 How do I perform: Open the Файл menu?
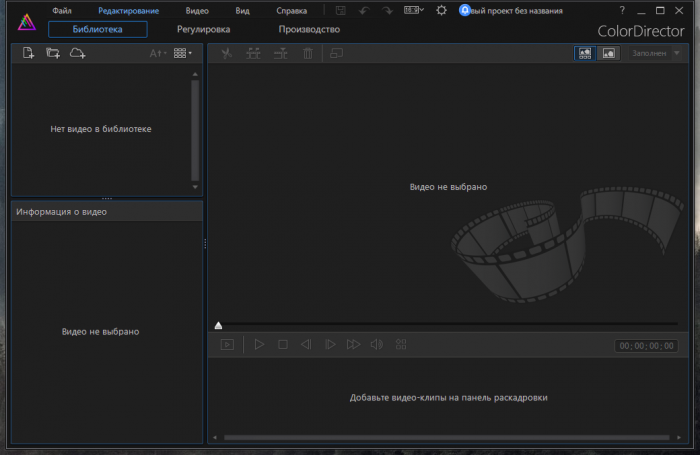pos(62,10)
